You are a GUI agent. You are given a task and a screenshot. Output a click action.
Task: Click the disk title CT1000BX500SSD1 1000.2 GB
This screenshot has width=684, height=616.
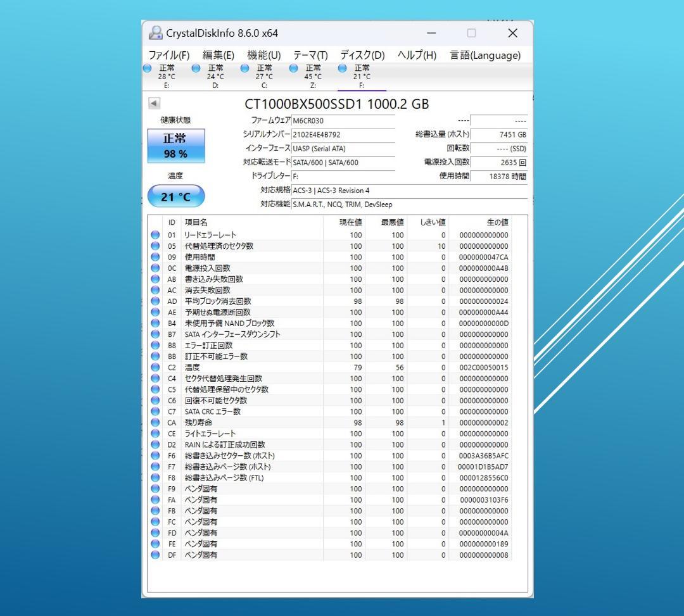click(x=336, y=104)
